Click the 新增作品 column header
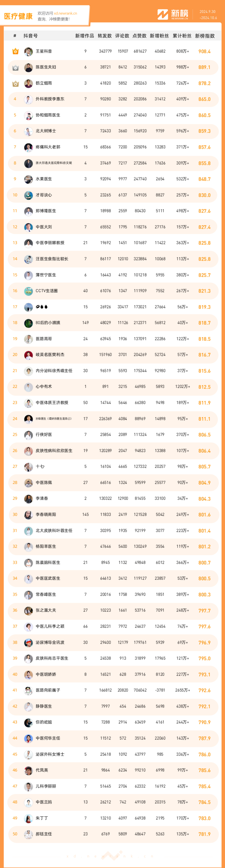 click(84, 36)
